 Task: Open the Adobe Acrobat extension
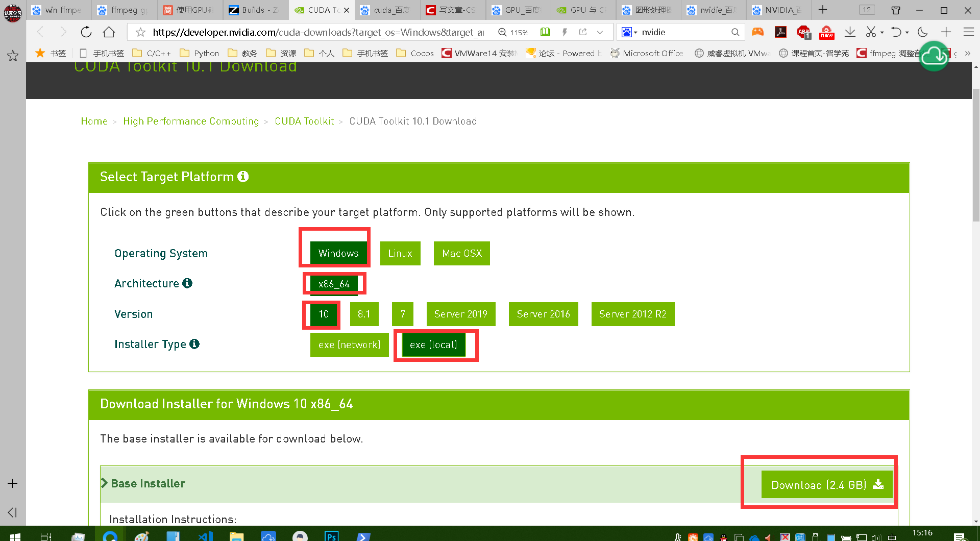coord(780,32)
